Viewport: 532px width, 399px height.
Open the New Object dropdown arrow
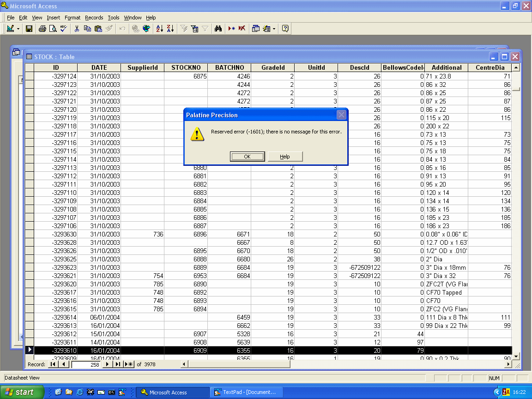tap(274, 29)
